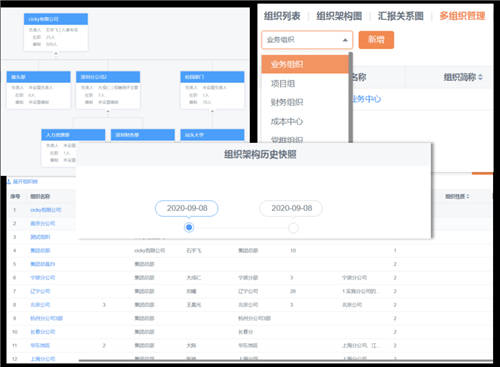Open the 上海分公司 link in row 12
The width and height of the screenshot is (500, 367).
click(x=43, y=359)
